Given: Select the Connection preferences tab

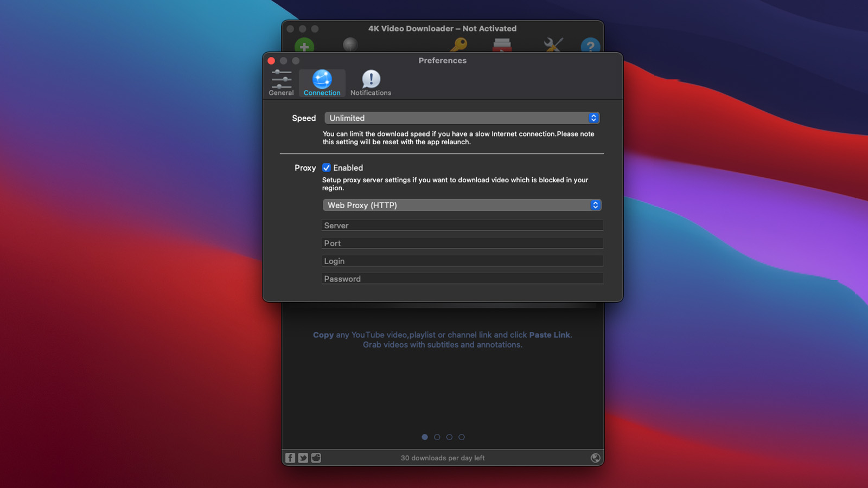Looking at the screenshot, I should coord(322,83).
